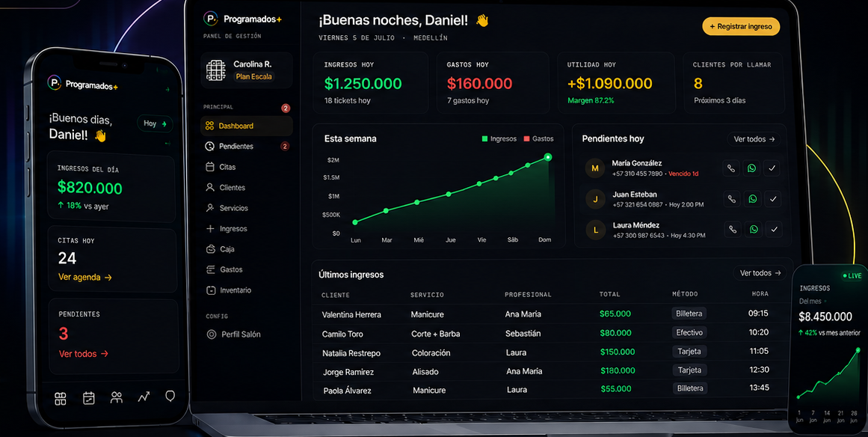Call Laura Méndez with phone icon

pos(733,229)
